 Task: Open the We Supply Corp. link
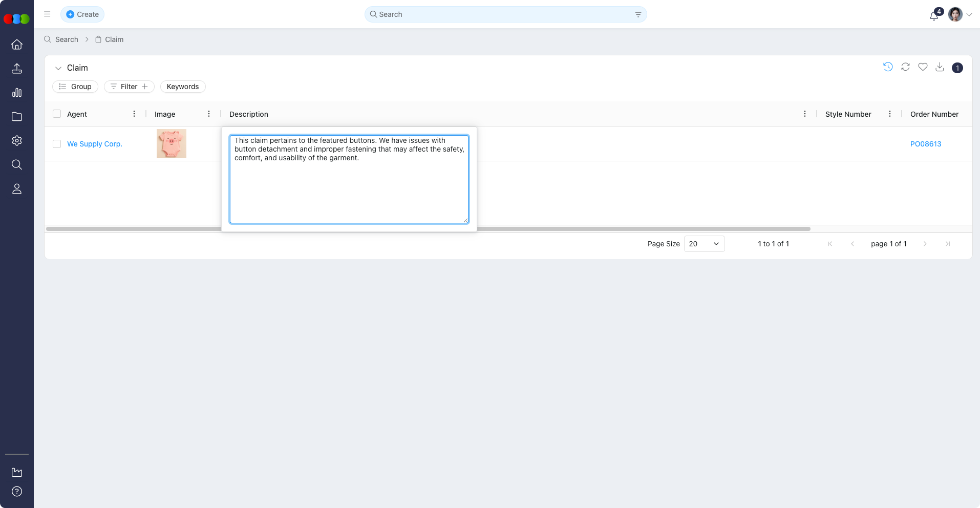tap(95, 144)
